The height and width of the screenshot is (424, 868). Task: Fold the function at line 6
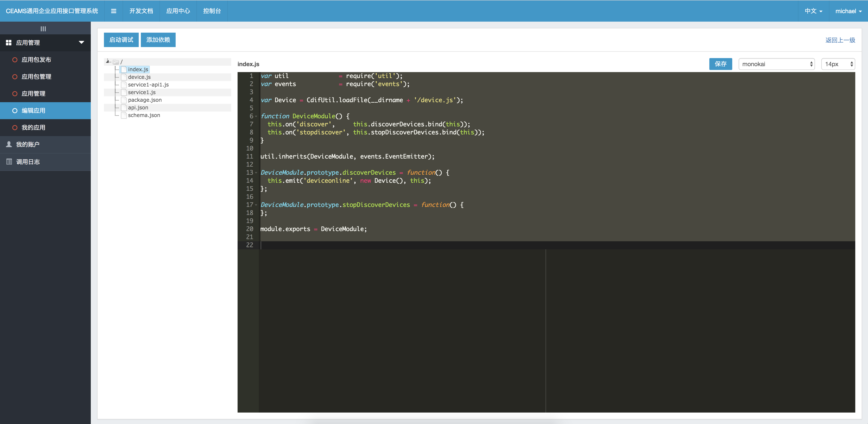coord(256,117)
